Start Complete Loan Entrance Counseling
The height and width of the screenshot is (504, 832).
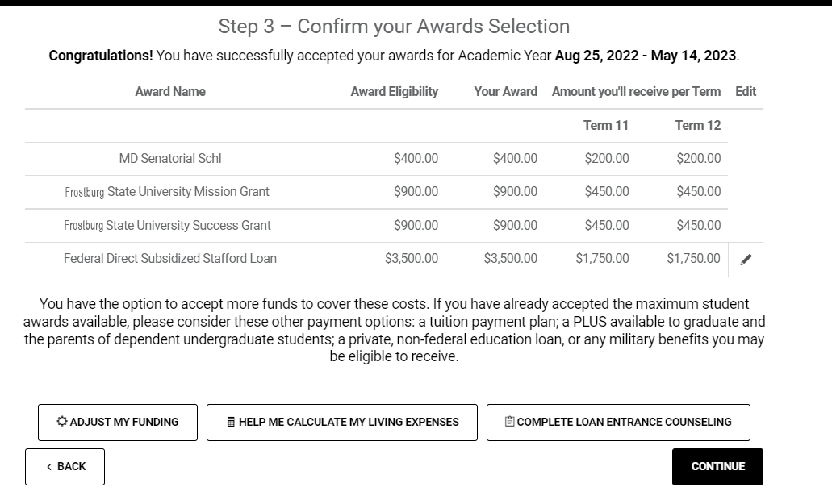point(618,421)
